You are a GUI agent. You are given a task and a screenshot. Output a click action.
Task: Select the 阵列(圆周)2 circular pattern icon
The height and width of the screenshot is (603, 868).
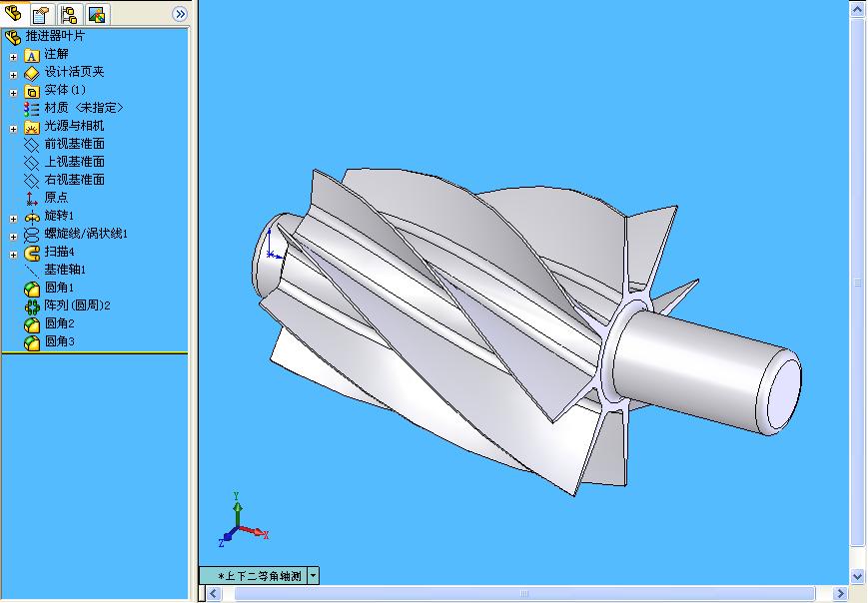(32, 306)
